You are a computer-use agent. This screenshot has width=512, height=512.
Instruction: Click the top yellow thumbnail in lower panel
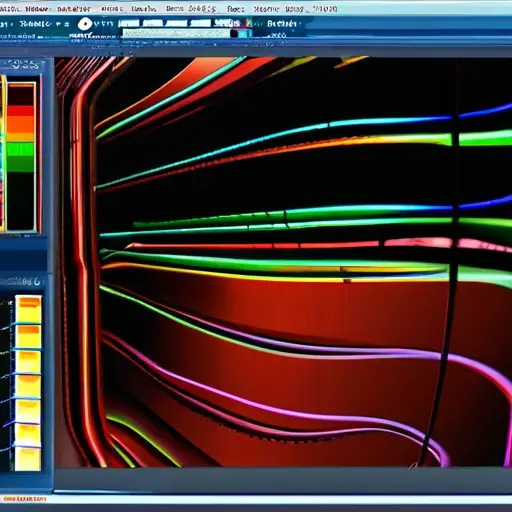[x=29, y=309]
